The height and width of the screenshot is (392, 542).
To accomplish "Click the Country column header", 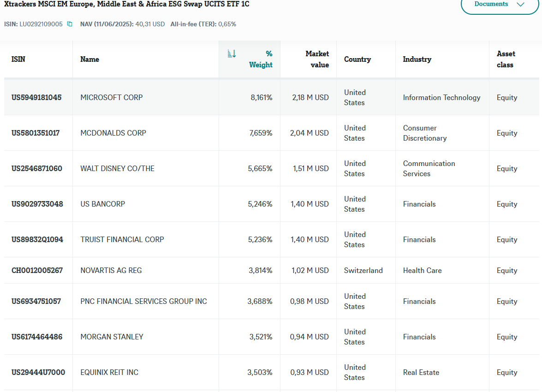I will (357, 59).
